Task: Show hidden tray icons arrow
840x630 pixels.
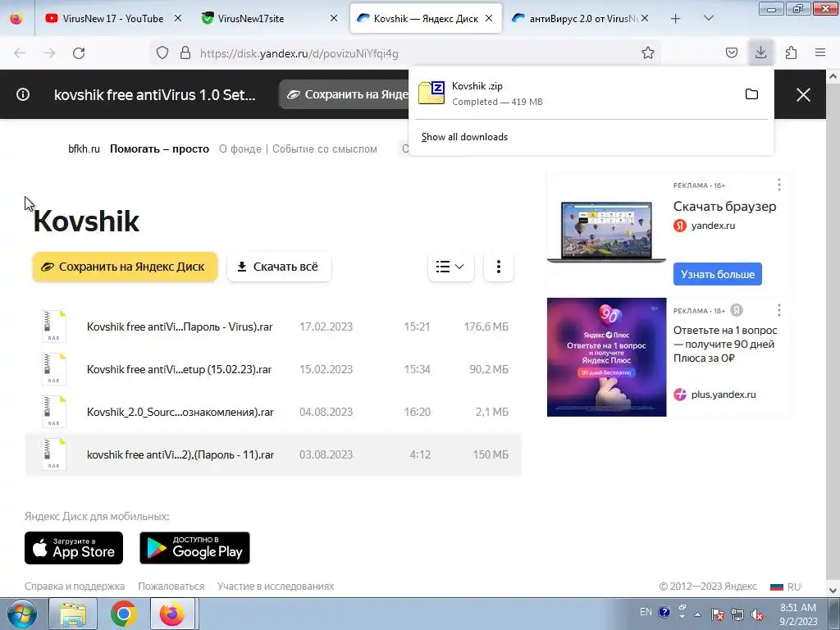Action: pyautogui.click(x=697, y=614)
